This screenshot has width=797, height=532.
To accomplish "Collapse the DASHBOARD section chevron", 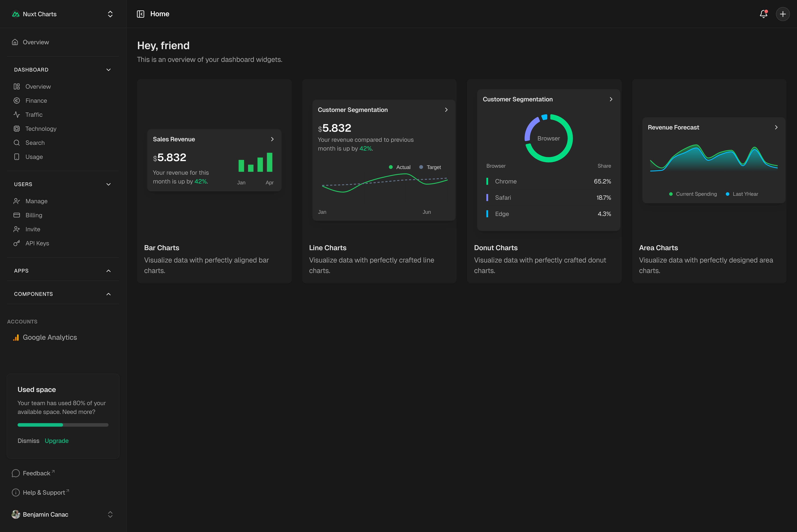I will point(108,70).
